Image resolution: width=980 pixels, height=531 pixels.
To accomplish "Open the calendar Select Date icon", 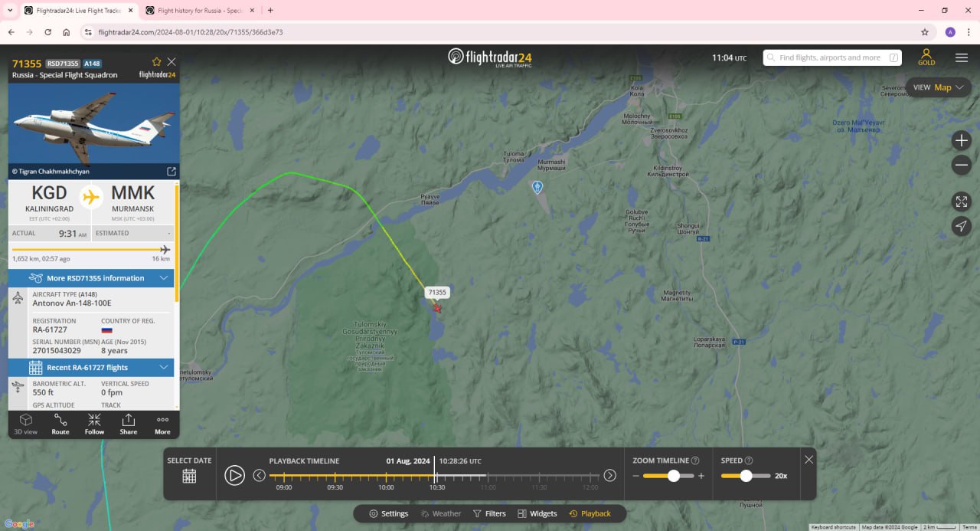I will point(189,476).
